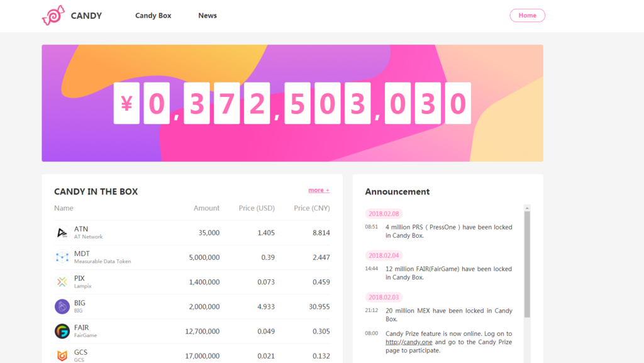Click the 2018.02.03 date tag
644x363 pixels.
(x=384, y=298)
